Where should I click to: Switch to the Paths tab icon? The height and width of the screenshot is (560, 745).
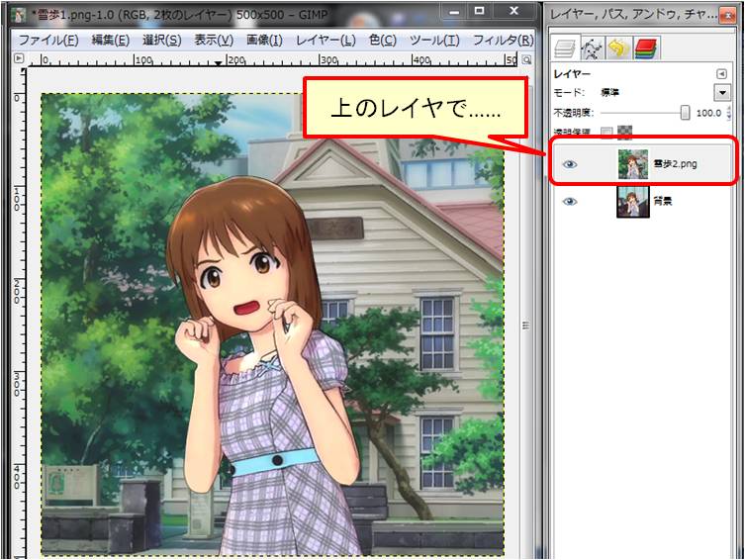click(592, 47)
